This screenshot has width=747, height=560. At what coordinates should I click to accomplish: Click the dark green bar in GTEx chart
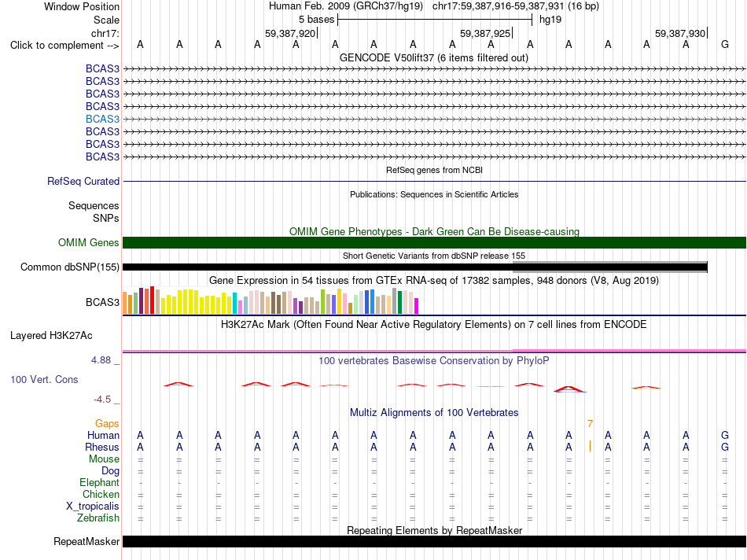tap(400, 302)
